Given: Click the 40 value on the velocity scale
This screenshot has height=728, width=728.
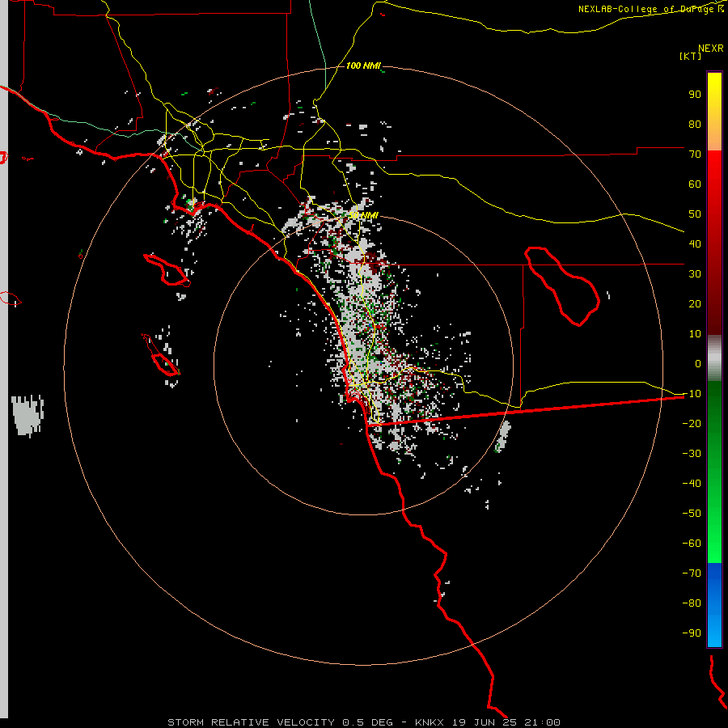Looking at the screenshot, I should coord(695,243).
